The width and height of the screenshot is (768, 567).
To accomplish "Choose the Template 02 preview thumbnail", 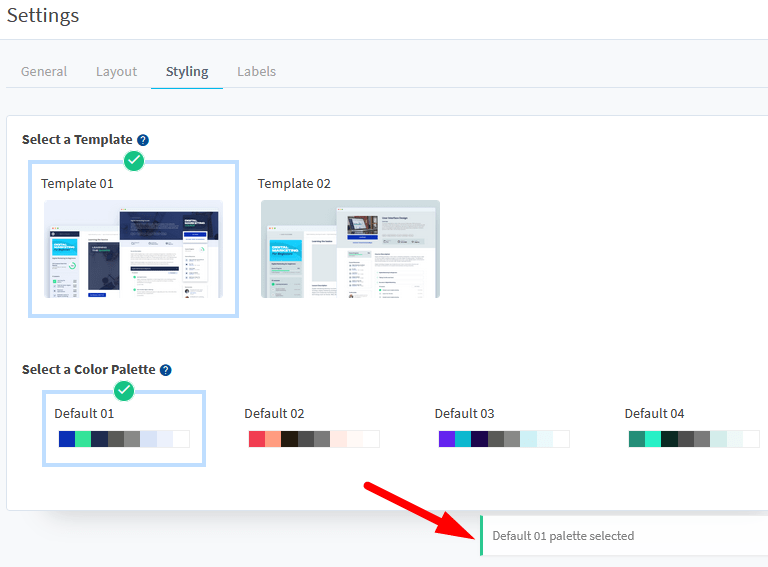I will pos(350,249).
